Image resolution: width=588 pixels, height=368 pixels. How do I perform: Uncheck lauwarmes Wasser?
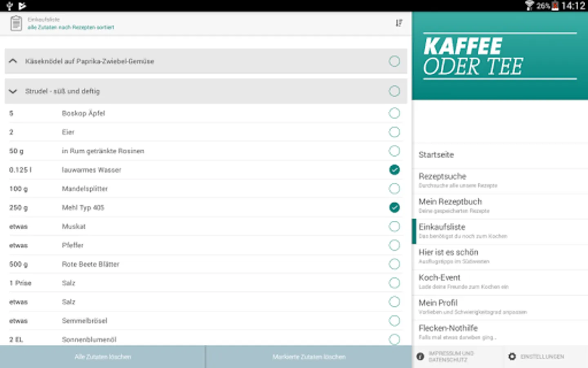point(394,170)
